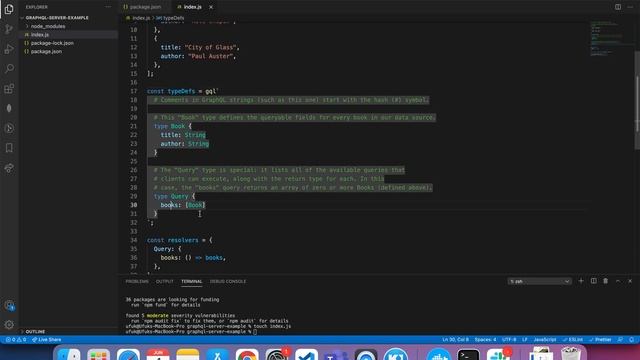Open the Search view in activity bar
640x360 pixels.
[9, 69]
